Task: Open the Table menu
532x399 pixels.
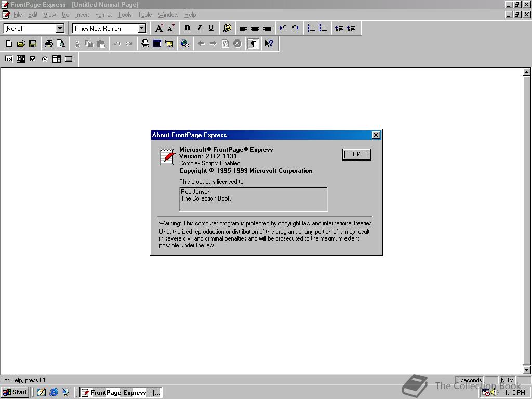Action: (x=145, y=15)
